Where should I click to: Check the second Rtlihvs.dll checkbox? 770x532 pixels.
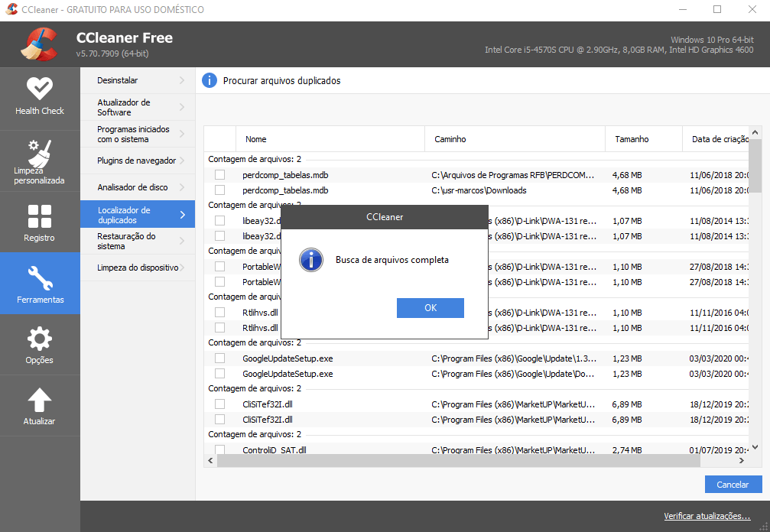220,328
